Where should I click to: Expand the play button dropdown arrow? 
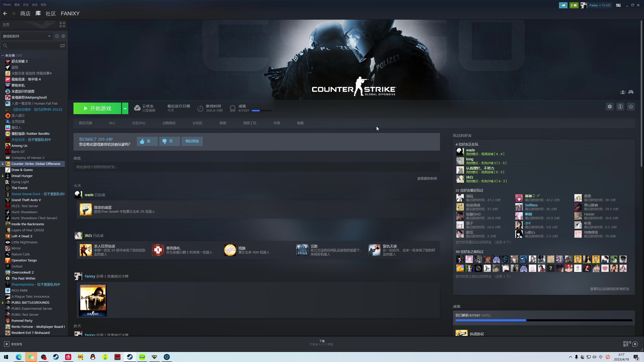click(x=125, y=108)
